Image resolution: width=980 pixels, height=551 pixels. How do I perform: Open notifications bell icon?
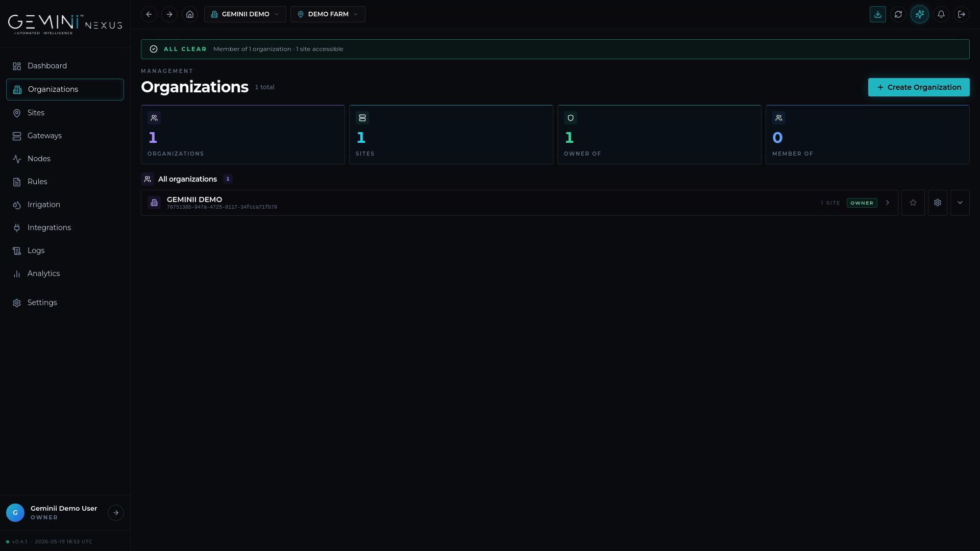941,14
